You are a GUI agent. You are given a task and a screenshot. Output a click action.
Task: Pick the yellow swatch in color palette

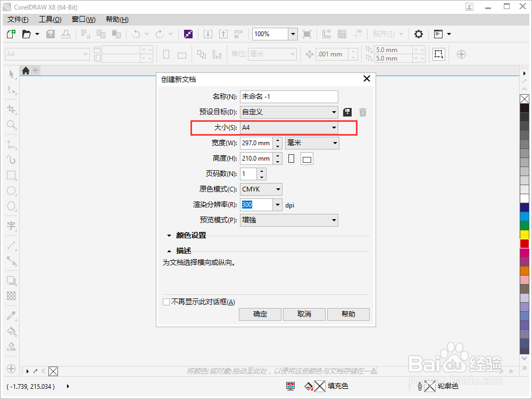point(525,235)
